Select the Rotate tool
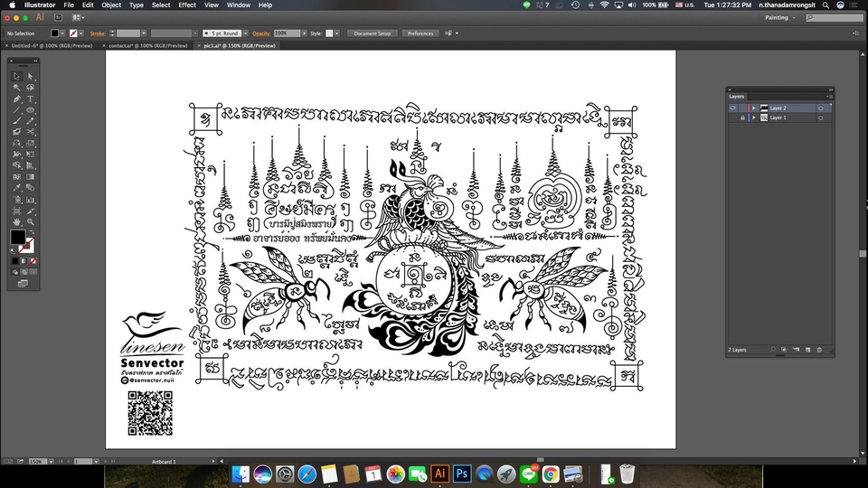The image size is (868, 488). pos(16,144)
